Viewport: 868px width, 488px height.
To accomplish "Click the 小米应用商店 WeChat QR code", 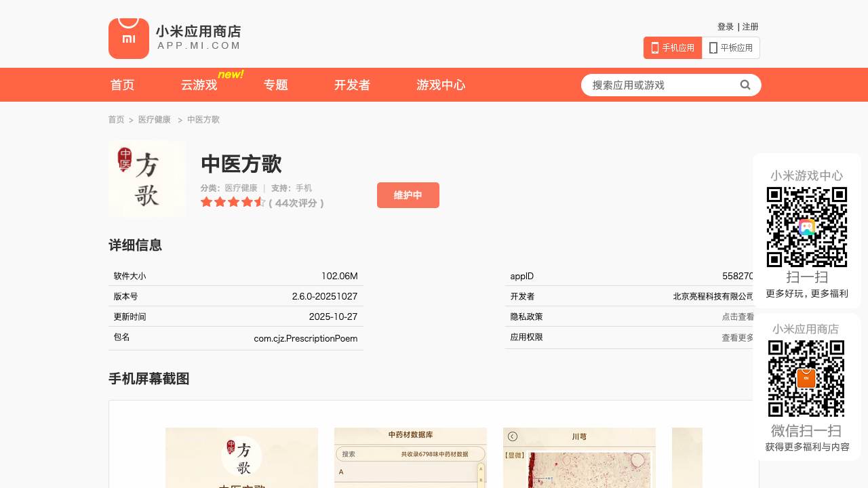I will pyautogui.click(x=806, y=378).
